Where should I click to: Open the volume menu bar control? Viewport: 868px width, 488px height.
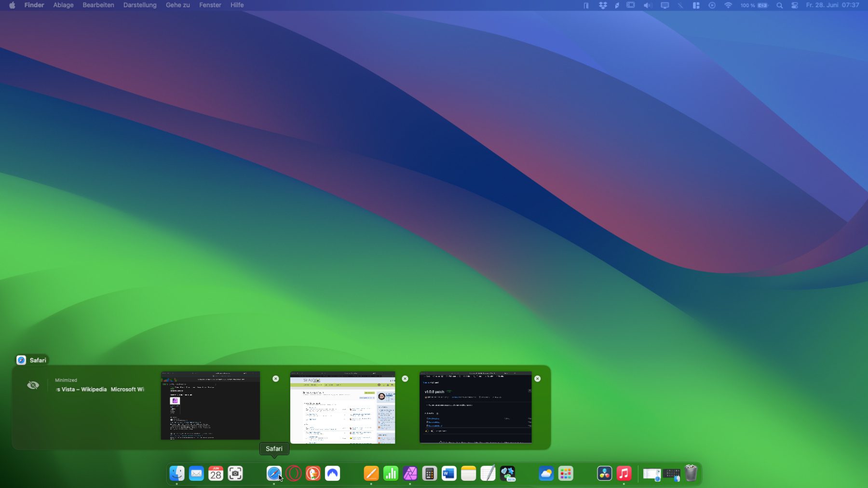coord(648,5)
